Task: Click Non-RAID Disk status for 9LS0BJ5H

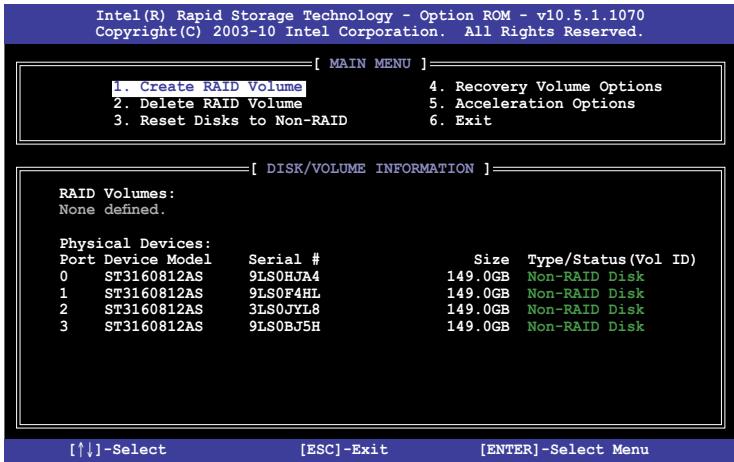Action: tap(586, 326)
